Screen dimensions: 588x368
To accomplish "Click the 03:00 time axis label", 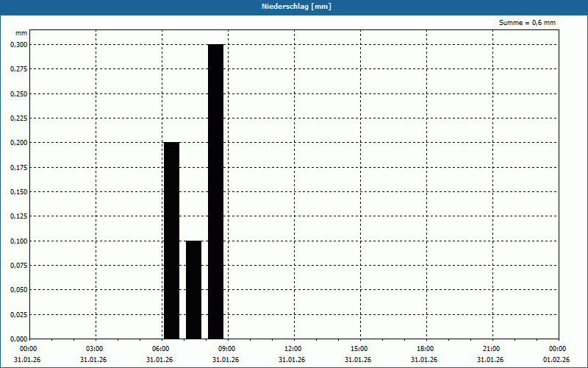I will [x=95, y=349].
